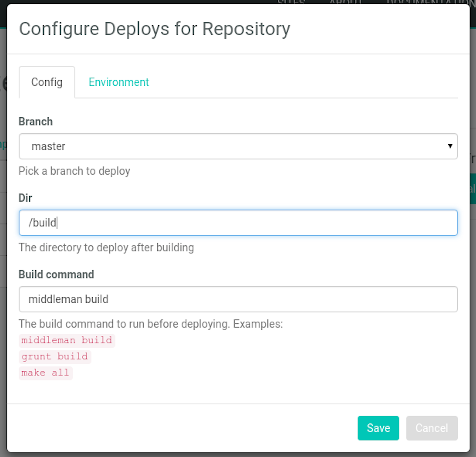Screen dimensions: 476x457
Task: Switch to the Environment tab
Action: click(x=119, y=82)
